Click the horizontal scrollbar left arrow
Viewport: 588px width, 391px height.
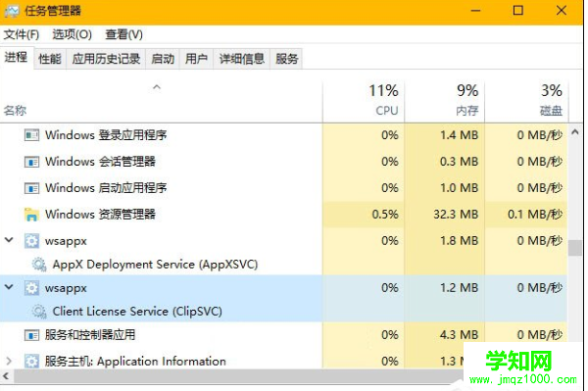click(6, 375)
